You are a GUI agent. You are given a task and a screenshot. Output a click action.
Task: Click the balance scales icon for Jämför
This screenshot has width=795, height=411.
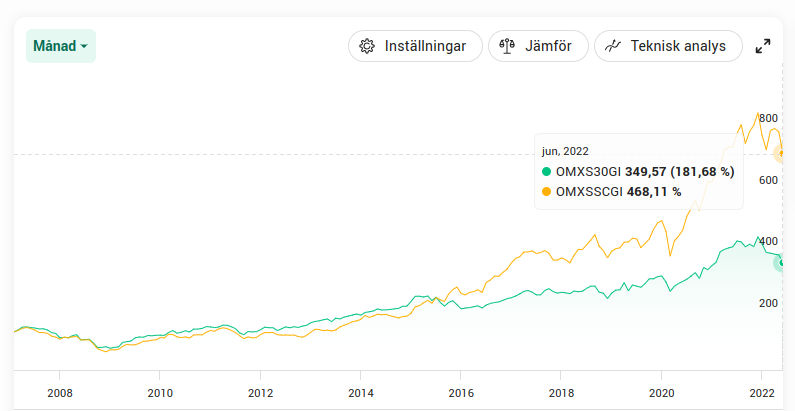507,46
